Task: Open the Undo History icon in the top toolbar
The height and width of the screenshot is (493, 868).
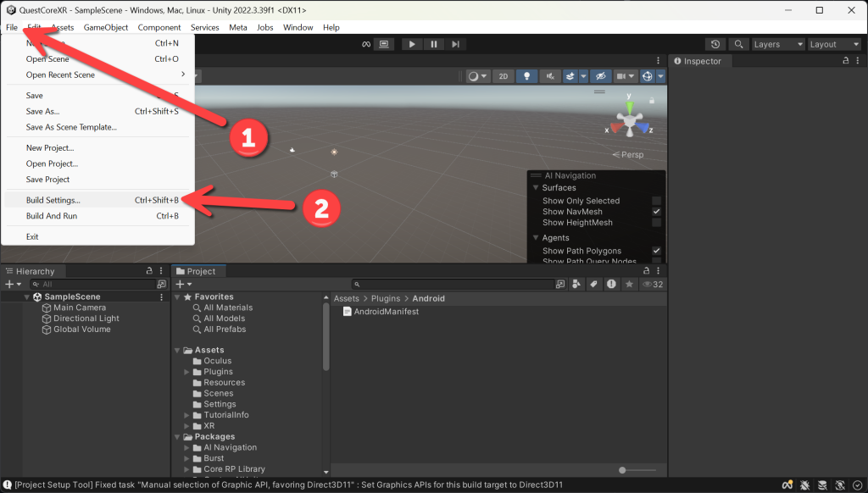Action: tap(715, 44)
